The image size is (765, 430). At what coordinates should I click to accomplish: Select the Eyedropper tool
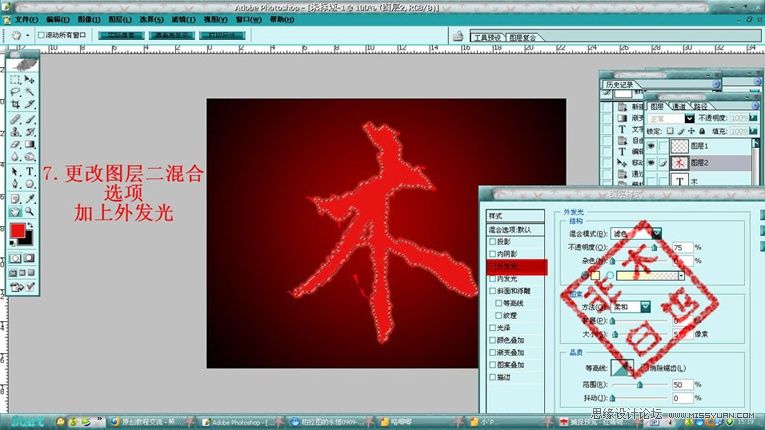(x=30, y=199)
